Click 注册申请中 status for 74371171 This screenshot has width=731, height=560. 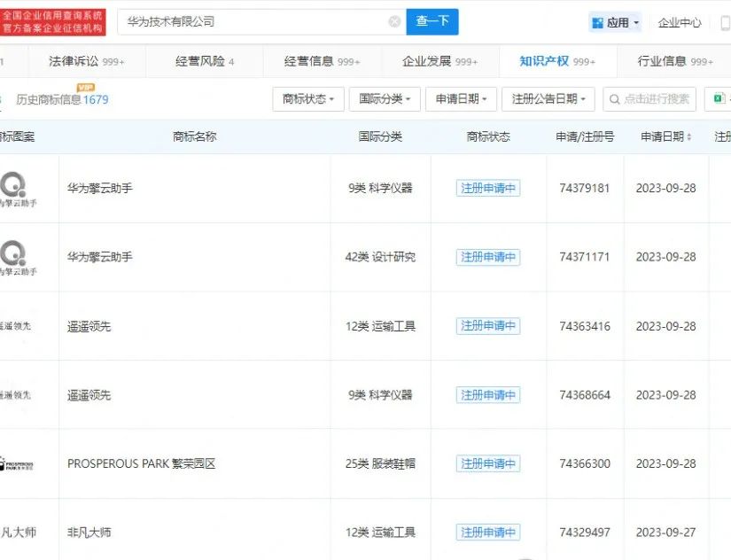[x=488, y=257]
